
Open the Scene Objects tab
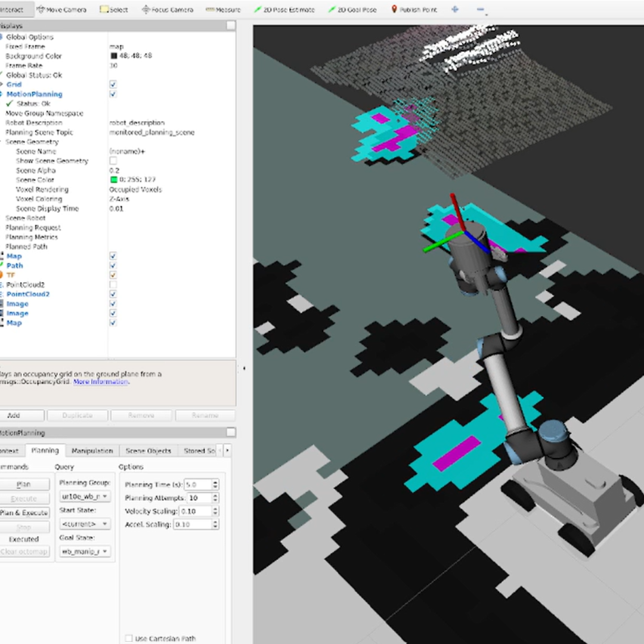[x=148, y=451]
